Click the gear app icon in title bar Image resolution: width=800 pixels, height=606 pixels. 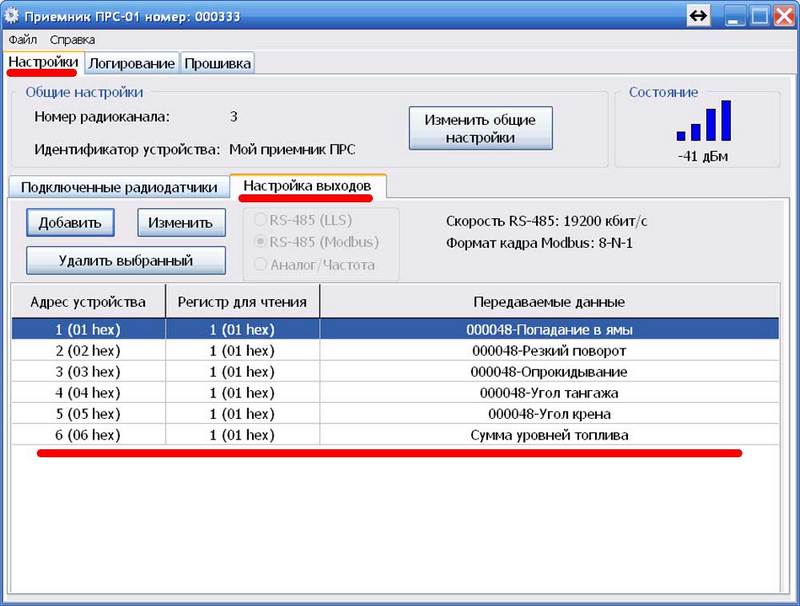point(11,16)
